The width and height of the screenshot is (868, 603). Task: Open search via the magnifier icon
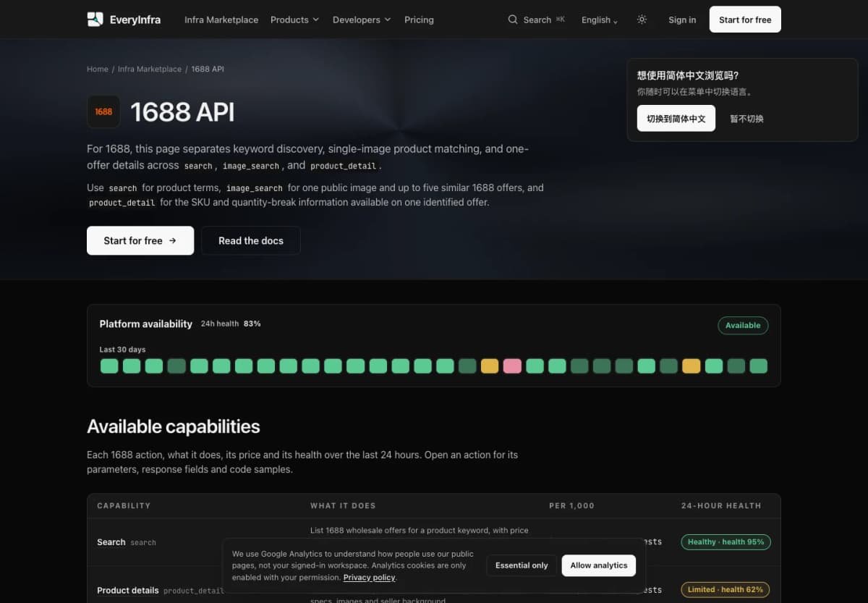513,20
